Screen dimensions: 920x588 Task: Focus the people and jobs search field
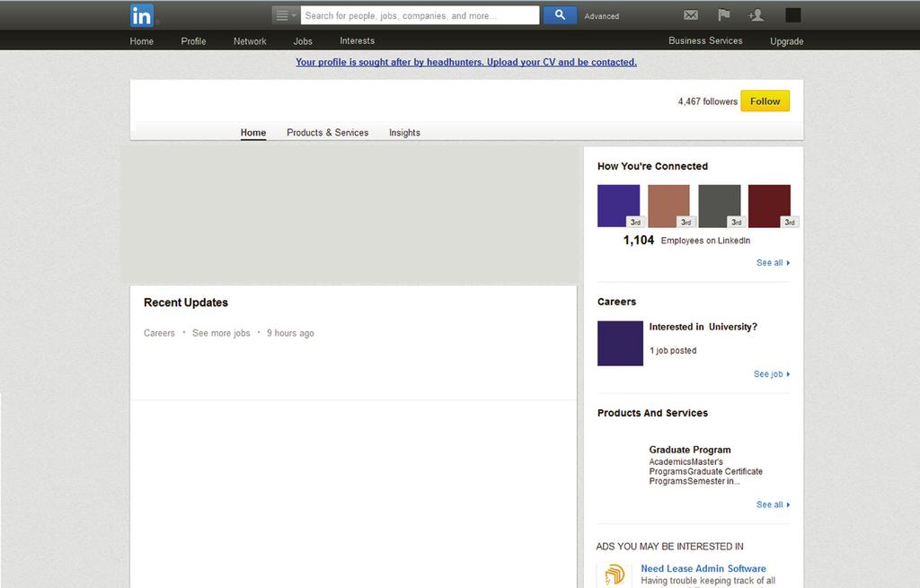(420, 15)
